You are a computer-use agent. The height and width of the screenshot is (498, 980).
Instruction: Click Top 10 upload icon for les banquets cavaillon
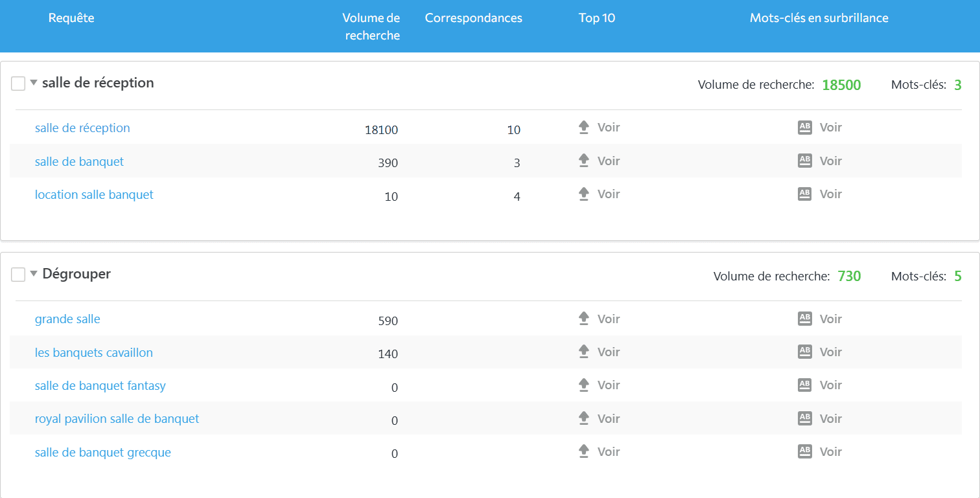pos(584,352)
